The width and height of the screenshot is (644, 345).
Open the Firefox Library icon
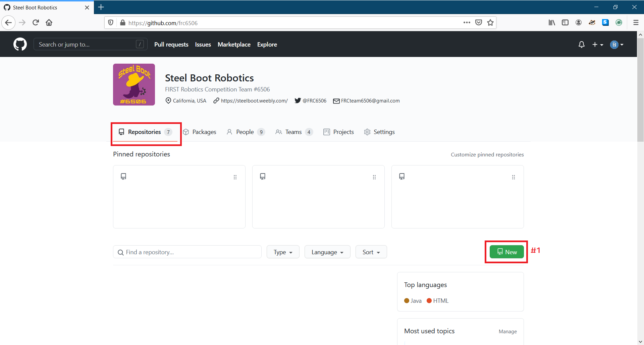point(552,23)
